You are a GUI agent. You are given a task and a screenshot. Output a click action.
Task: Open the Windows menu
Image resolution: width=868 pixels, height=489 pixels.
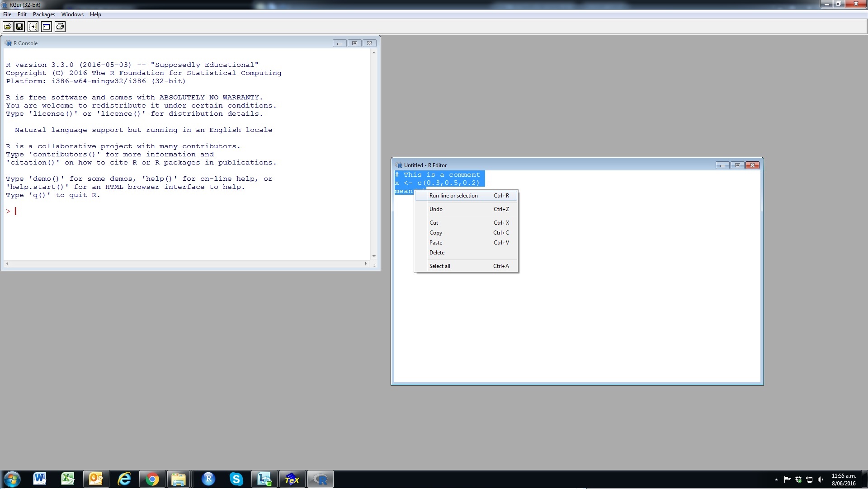(72, 14)
